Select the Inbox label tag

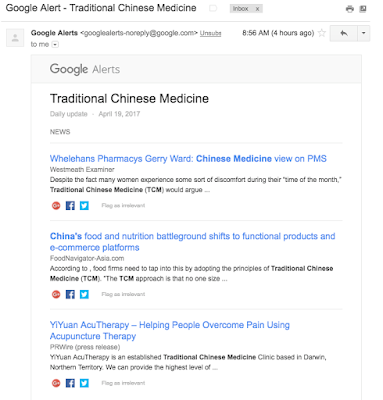[x=240, y=9]
